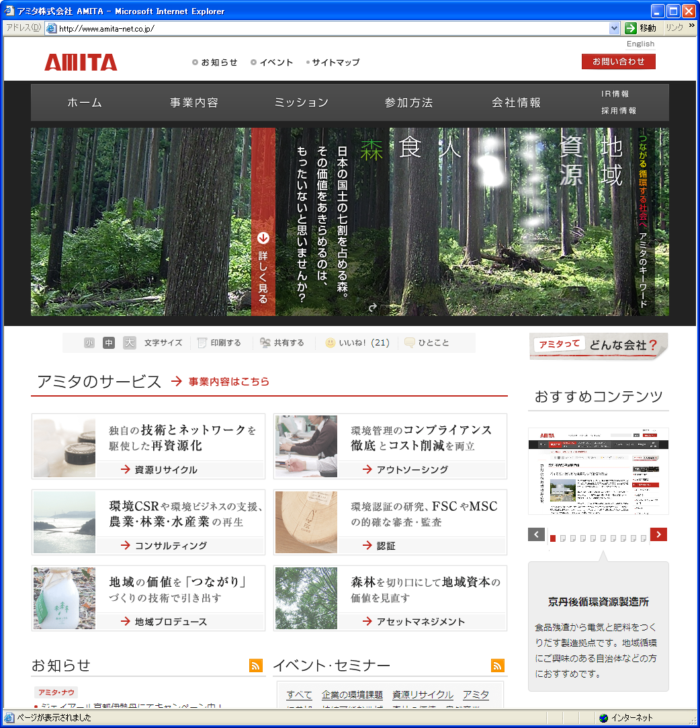Click the red お問い合わせ contact button
Viewport: 700px width, 728px height.
point(618,62)
